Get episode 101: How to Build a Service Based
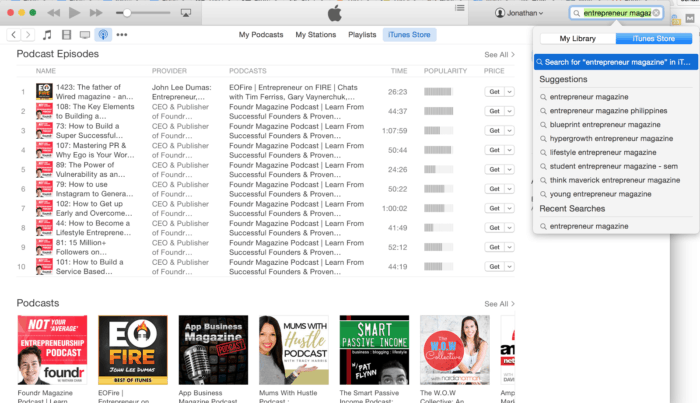Viewport: 700px width, 403px height. point(495,266)
